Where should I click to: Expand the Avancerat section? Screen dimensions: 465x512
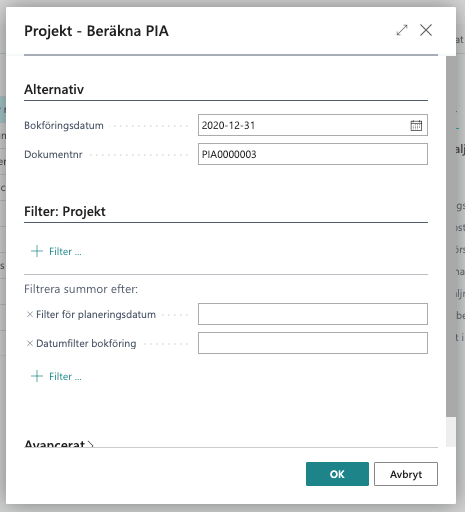[59, 443]
